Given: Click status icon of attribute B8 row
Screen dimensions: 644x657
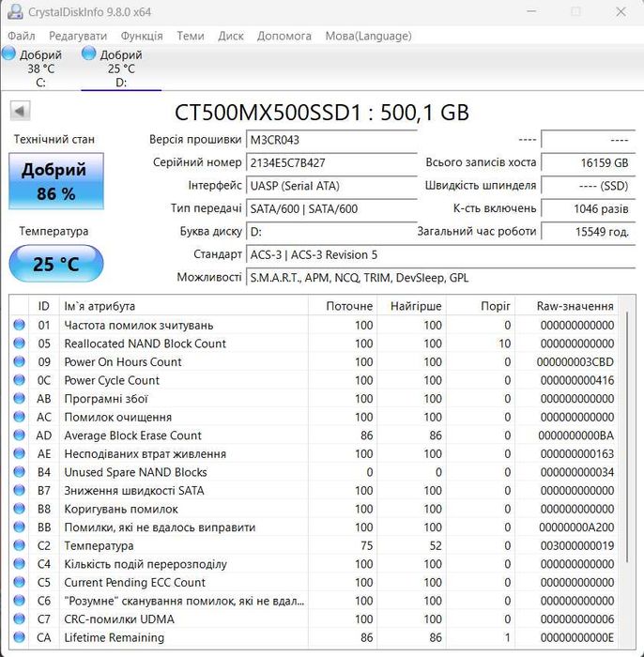Looking at the screenshot, I should tap(20, 509).
